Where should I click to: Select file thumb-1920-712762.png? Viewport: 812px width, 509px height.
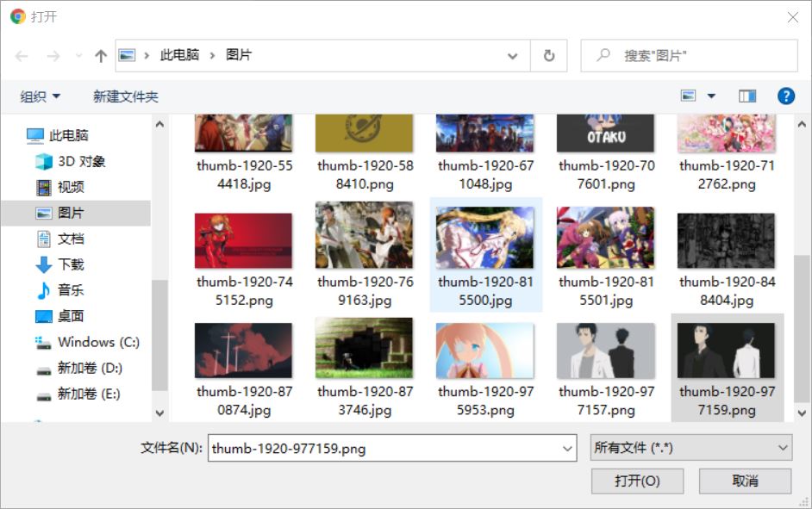click(727, 153)
